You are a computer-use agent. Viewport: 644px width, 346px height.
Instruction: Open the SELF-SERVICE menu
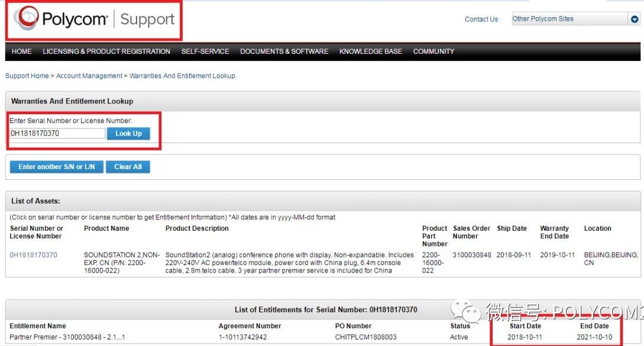[205, 51]
